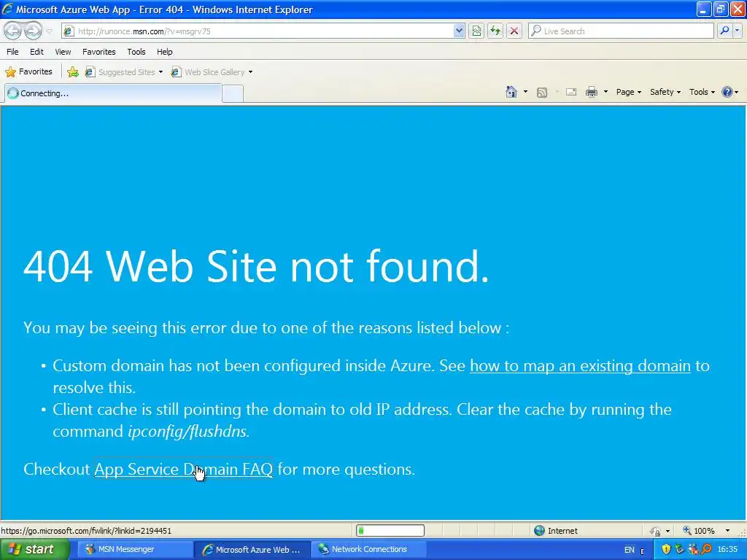The height and width of the screenshot is (560, 747).
Task: Click the Windows Start button
Action: pos(34,549)
